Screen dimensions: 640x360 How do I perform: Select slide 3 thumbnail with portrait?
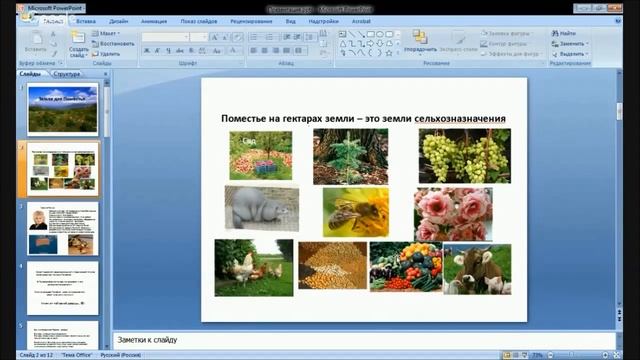pos(63,229)
